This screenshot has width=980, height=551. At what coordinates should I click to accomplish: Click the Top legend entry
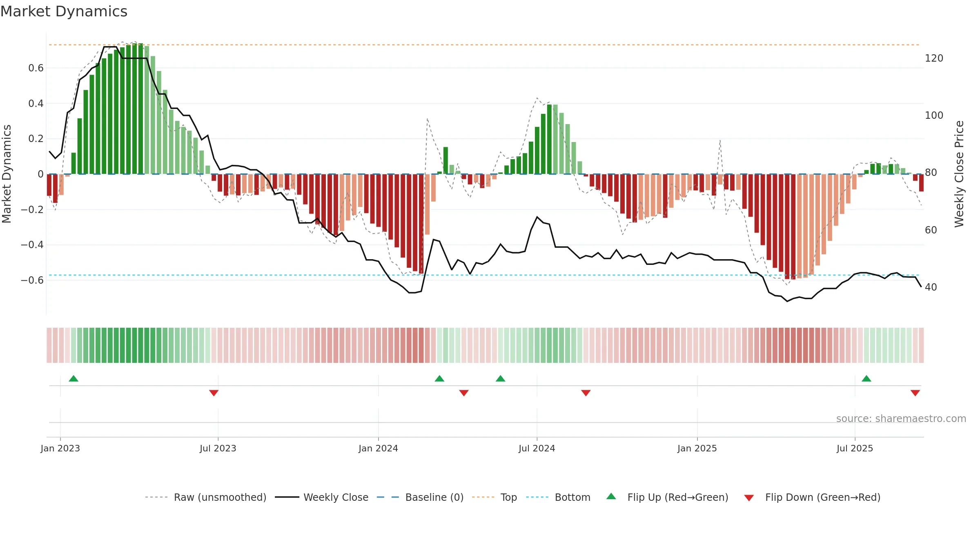click(494, 497)
